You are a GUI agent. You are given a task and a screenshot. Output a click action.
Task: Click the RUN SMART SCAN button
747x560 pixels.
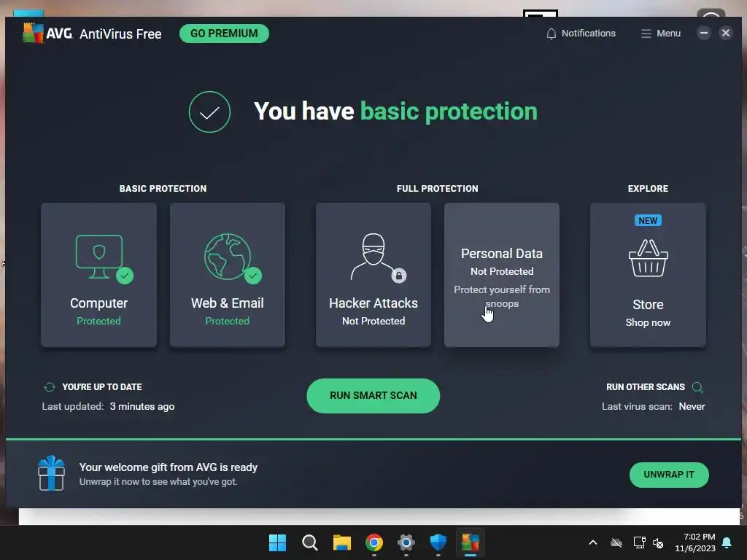373,396
